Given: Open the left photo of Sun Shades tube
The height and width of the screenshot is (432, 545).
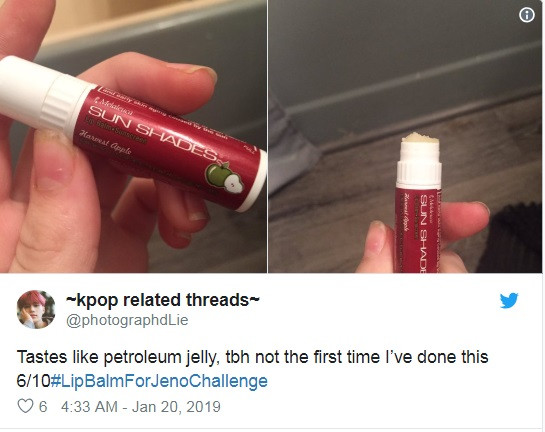Looking at the screenshot, I should tap(133, 136).
